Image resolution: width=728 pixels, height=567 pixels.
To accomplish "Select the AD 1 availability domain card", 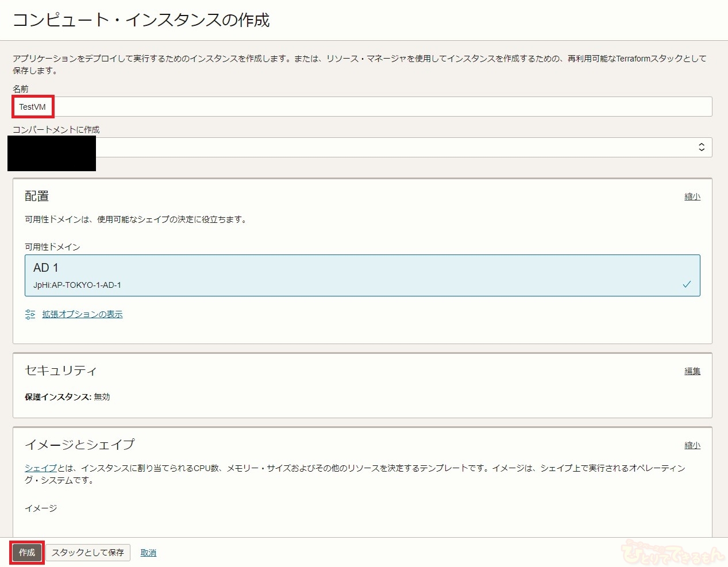I will tap(362, 275).
